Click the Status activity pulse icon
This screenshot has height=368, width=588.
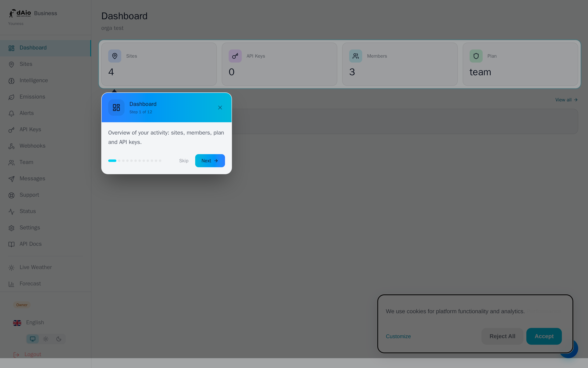coord(11,212)
